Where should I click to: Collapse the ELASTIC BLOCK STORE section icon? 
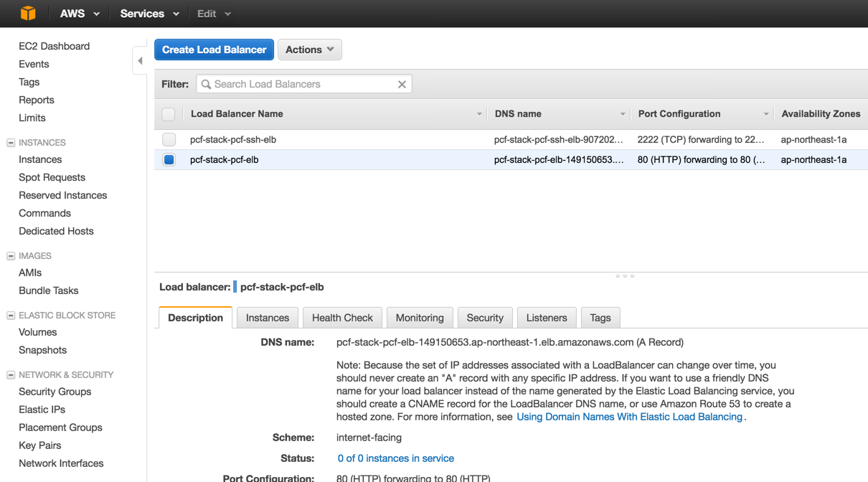[11, 316]
